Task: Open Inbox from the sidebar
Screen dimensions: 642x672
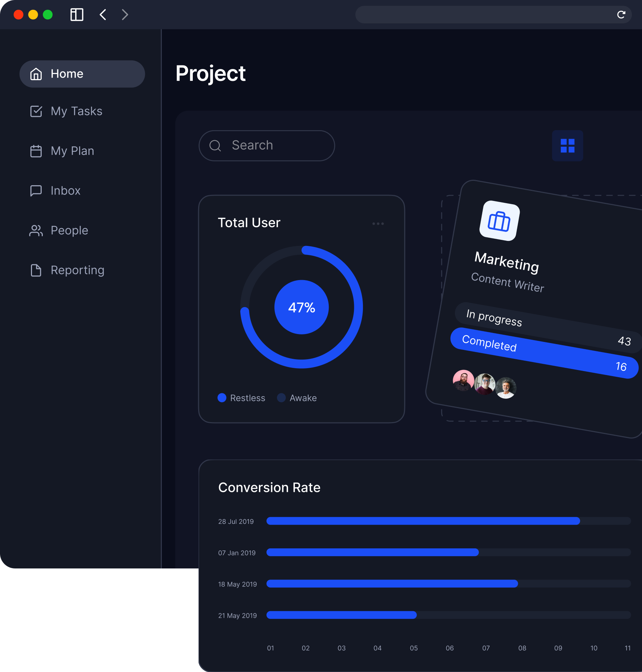Action: 55,191
